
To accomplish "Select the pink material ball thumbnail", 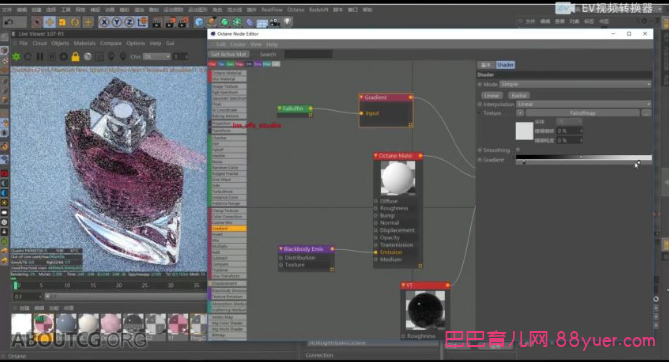I will pos(111,324).
